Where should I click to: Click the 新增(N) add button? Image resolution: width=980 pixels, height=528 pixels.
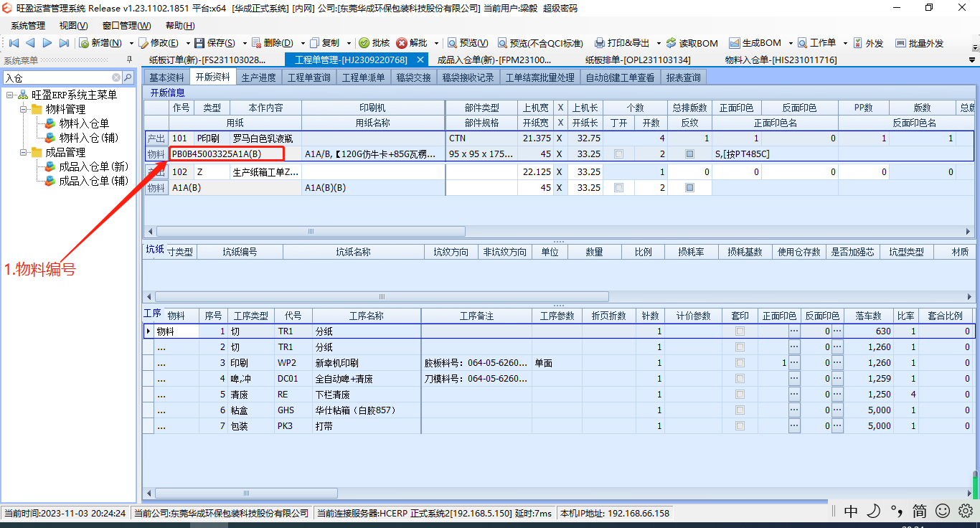point(100,43)
